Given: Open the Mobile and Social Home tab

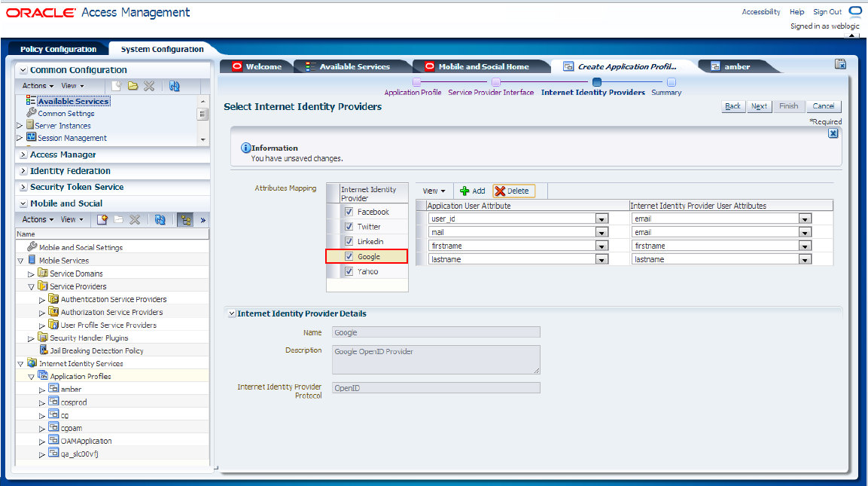Looking at the screenshot, I should [483, 66].
